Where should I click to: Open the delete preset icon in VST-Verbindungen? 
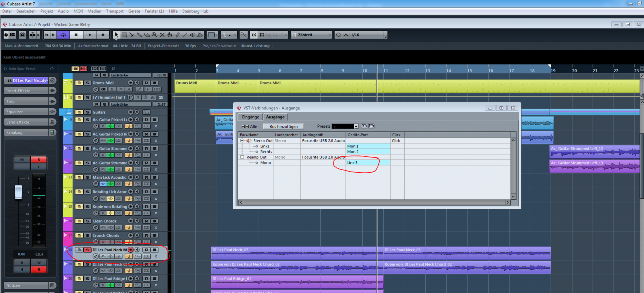371,126
